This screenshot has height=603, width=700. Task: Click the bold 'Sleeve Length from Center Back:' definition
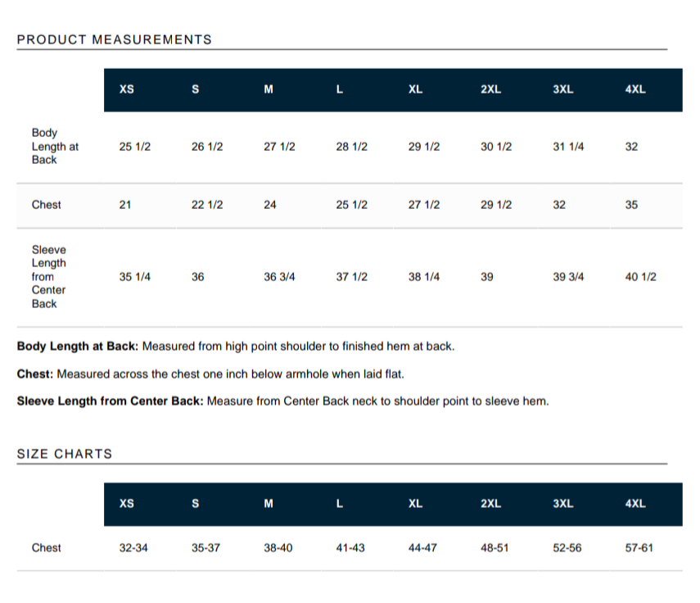tap(110, 401)
